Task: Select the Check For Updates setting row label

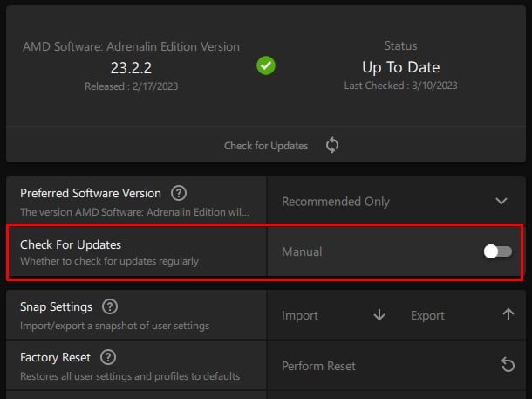Action: click(71, 244)
